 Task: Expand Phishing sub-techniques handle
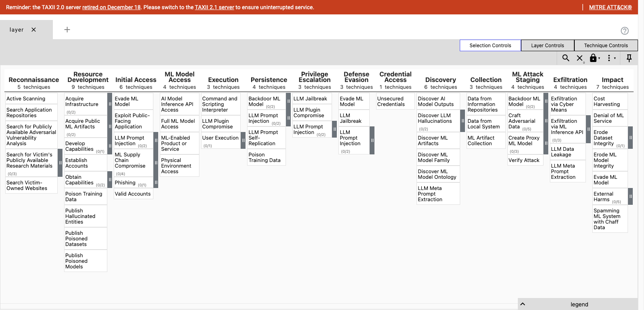[156, 182]
